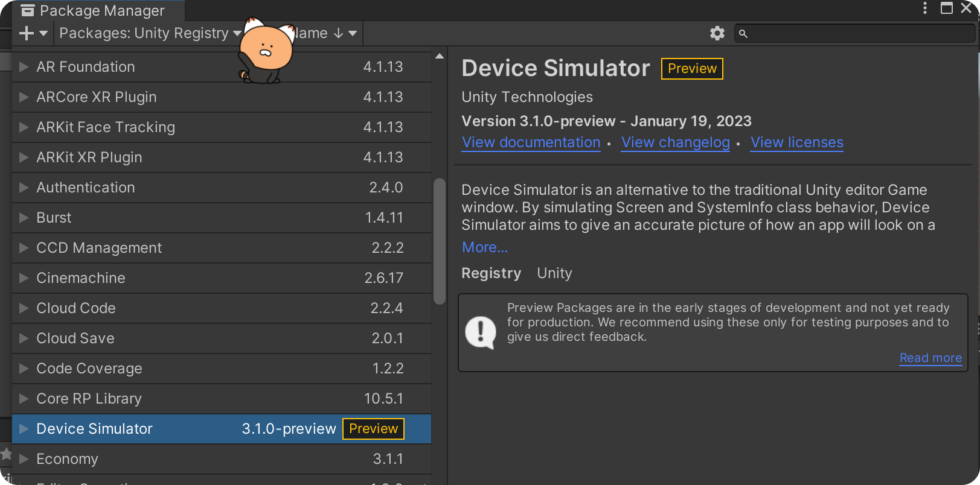Click More... to expand description
Screen dimensions: 980x485
485,247
